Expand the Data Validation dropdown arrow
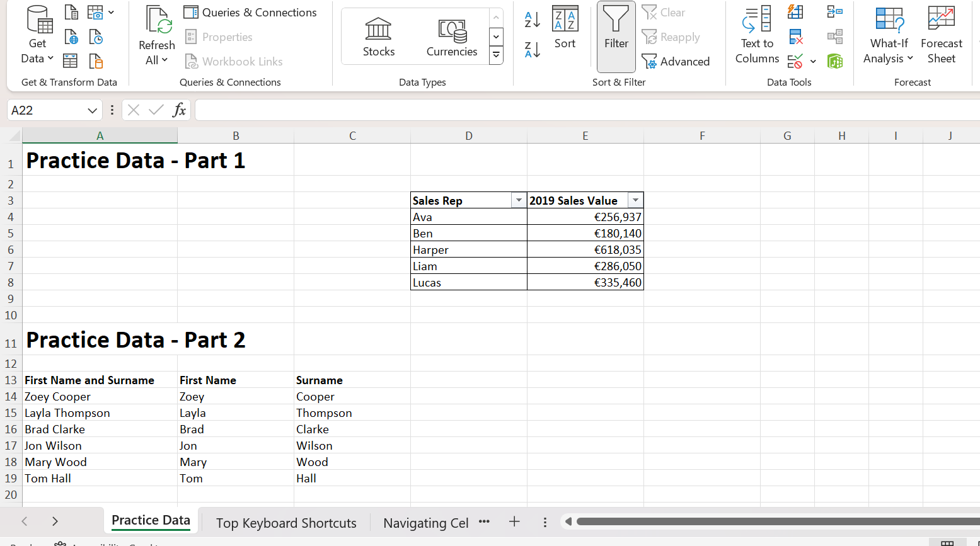The width and height of the screenshot is (980, 546). 813,61
